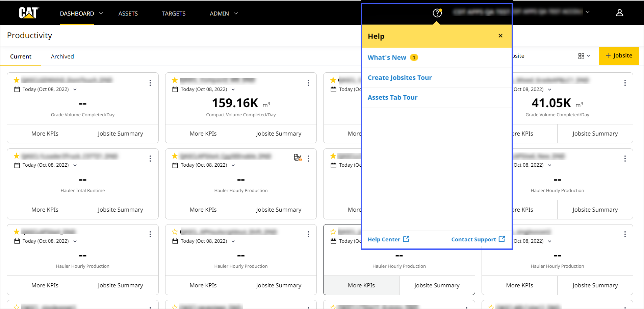Click Compact Volume Completed/Day label
Viewport: 644px width, 309px height.
click(x=241, y=115)
